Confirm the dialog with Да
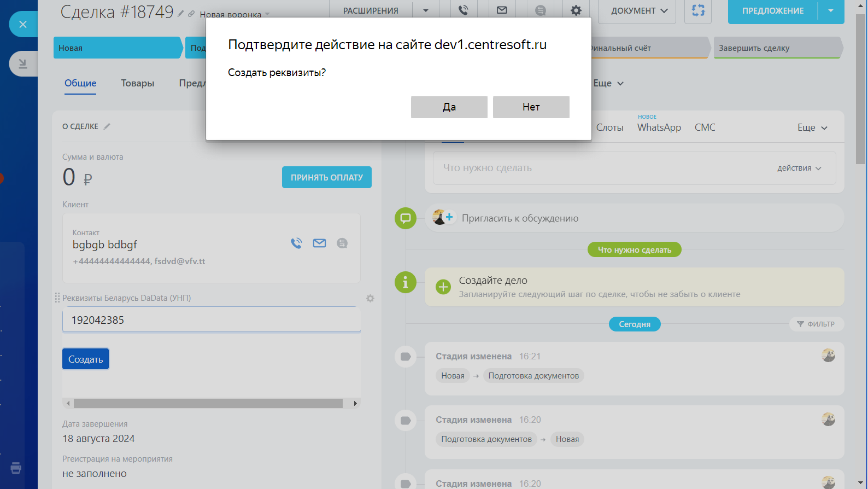 coord(449,107)
